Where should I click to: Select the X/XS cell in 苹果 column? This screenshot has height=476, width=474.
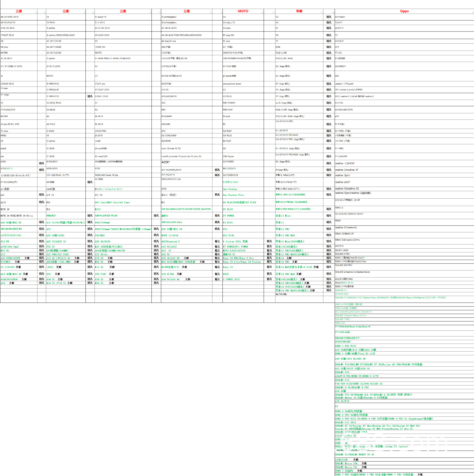(299, 47)
